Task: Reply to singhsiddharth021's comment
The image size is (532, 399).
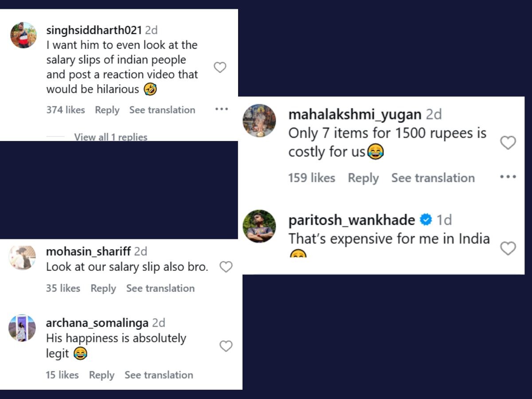Action: click(107, 110)
